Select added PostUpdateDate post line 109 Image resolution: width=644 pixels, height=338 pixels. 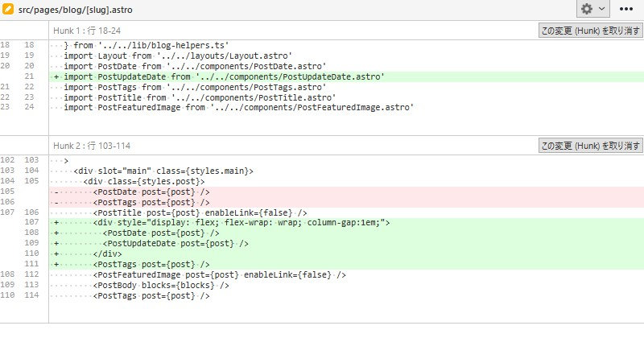tap(346, 244)
